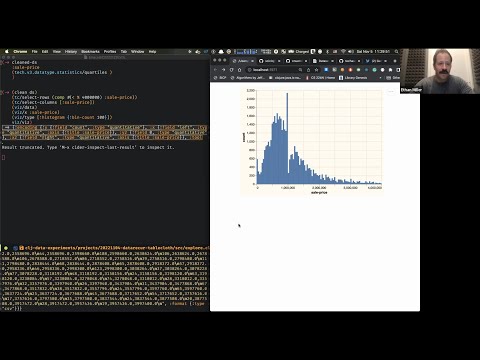Click the battery Charged status icon
The height and width of the screenshot is (360, 480).
click(x=299, y=52)
